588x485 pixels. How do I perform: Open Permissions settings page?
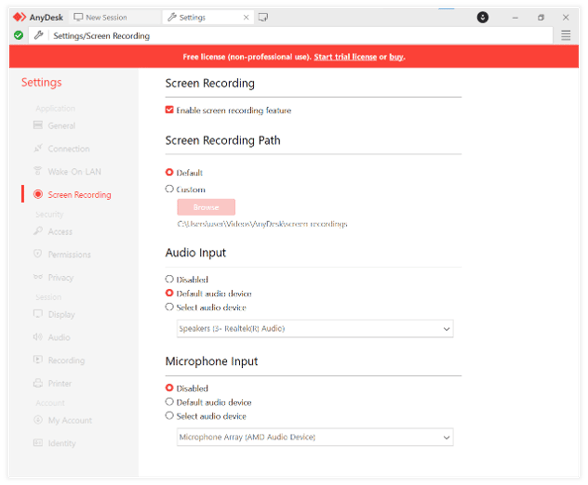(x=69, y=254)
